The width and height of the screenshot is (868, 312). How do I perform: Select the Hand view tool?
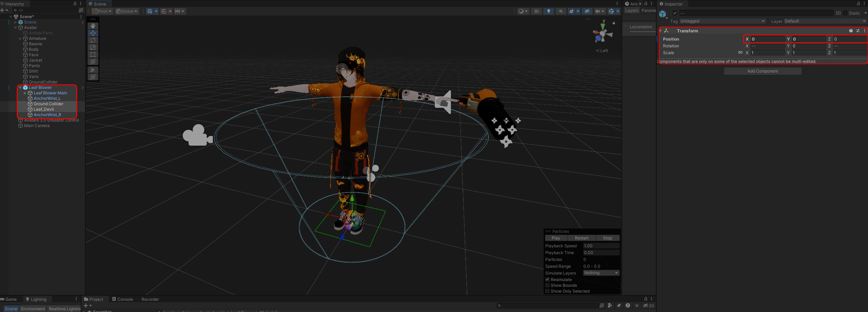(93, 26)
